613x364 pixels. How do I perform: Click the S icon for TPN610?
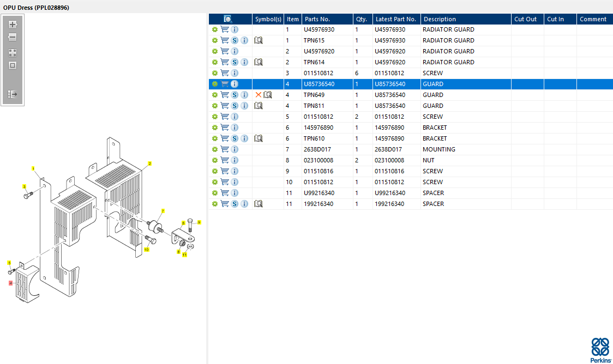coord(235,138)
